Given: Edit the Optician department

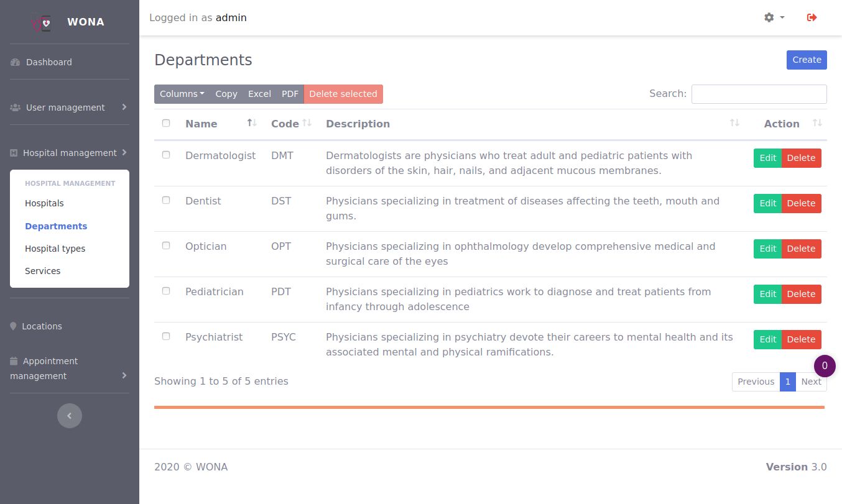Looking at the screenshot, I should [767, 249].
